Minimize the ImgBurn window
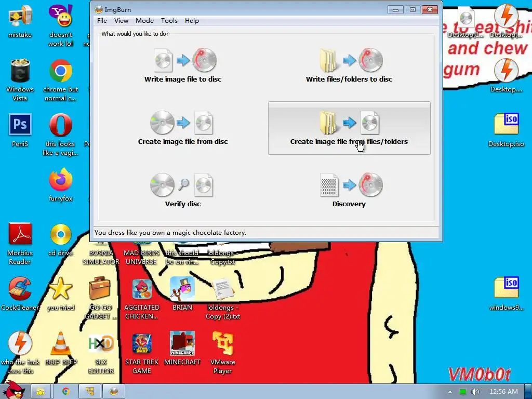The image size is (532, 399). pos(395,10)
